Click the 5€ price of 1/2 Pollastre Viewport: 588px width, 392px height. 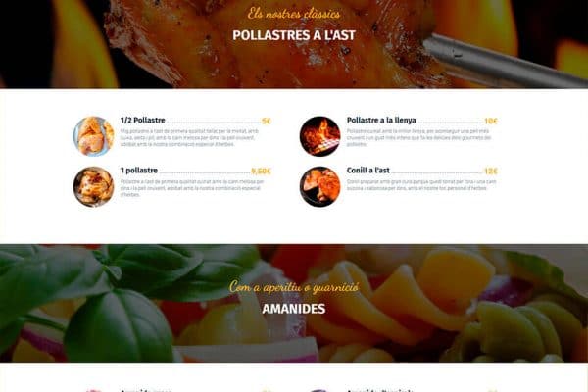266,121
